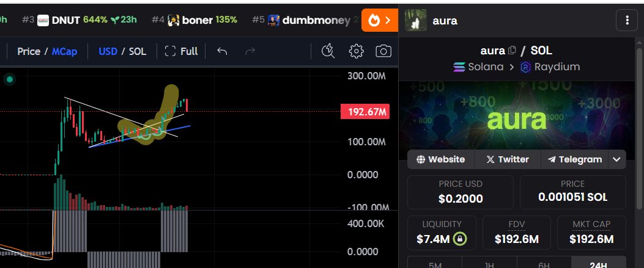Expand more social links chevron
Viewport: 644px width, 268px height.
[x=616, y=159]
